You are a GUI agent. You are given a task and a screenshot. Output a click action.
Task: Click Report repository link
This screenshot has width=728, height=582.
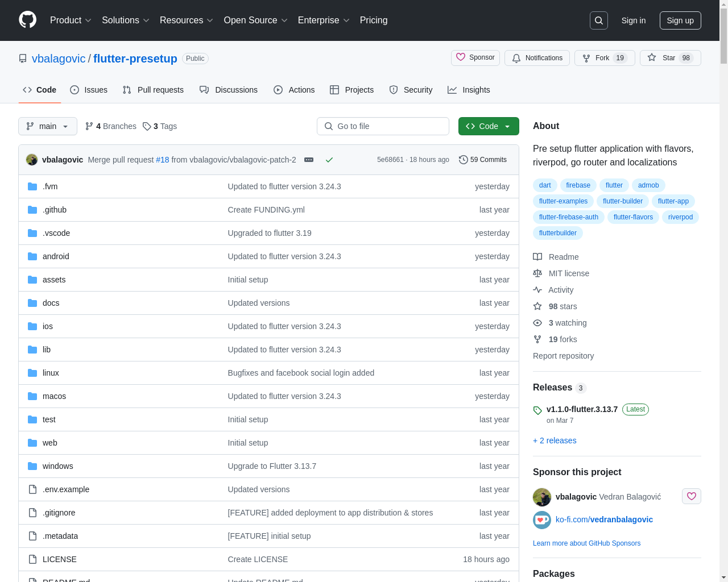pyautogui.click(x=563, y=356)
